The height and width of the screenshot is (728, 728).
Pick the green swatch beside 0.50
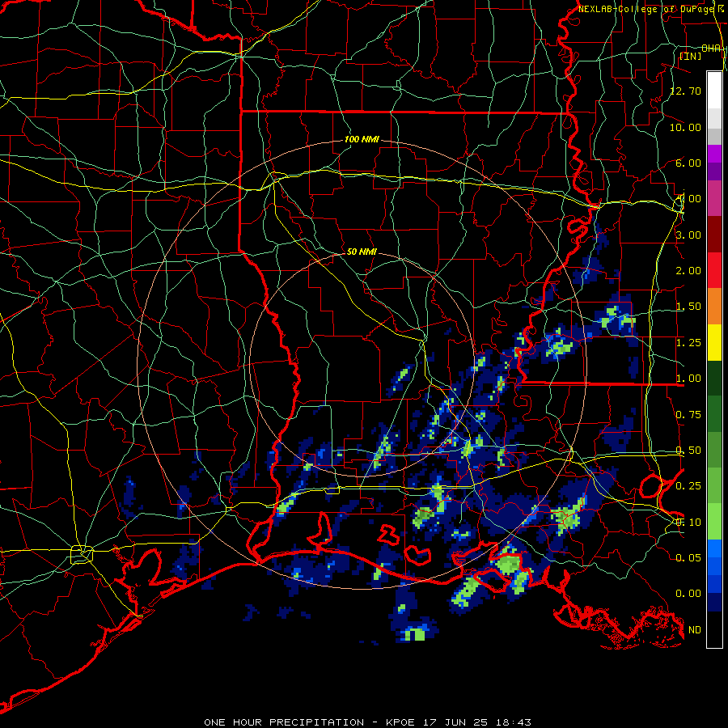[714, 450]
